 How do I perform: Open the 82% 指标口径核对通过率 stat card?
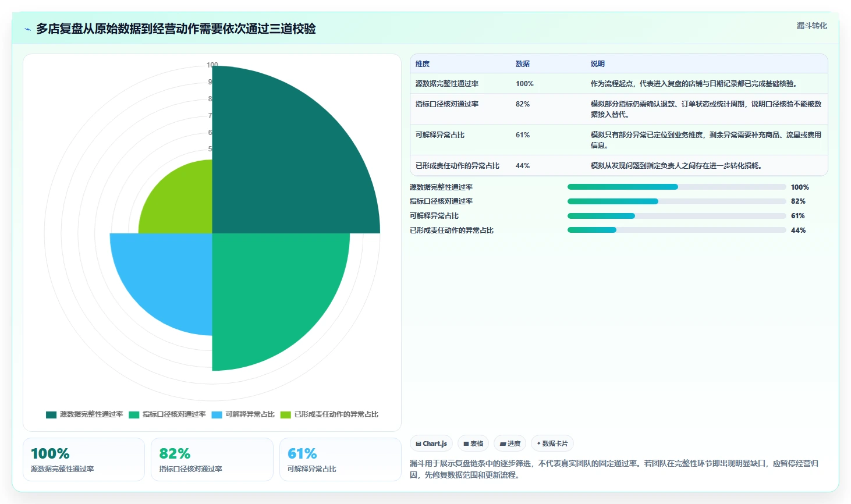click(x=212, y=460)
